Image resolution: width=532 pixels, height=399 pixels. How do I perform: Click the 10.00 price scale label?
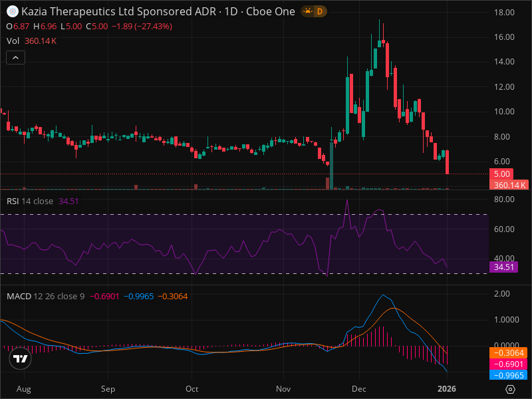504,112
